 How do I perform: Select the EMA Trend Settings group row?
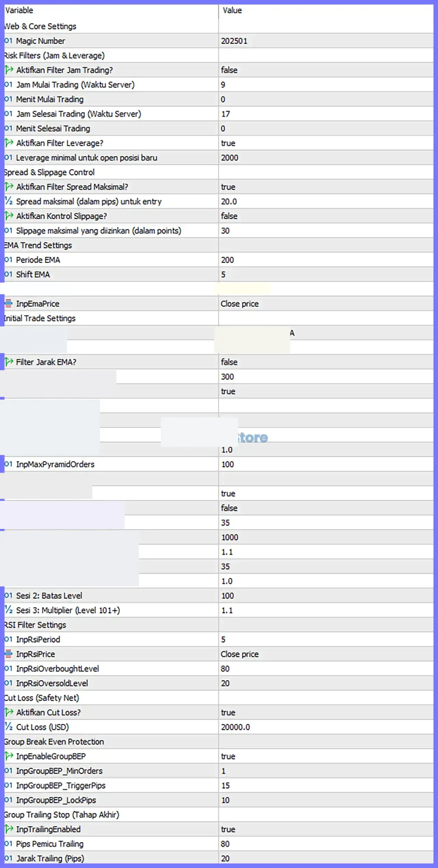[219, 245]
